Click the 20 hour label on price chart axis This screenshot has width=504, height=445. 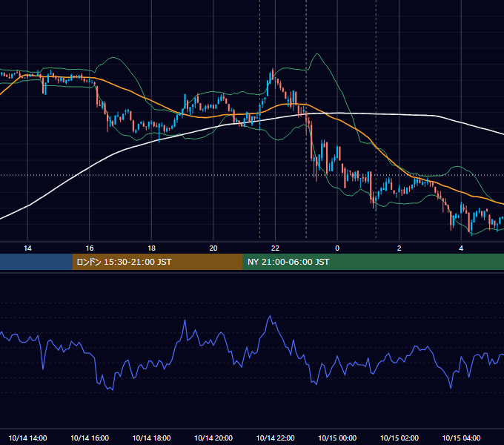tap(213, 248)
